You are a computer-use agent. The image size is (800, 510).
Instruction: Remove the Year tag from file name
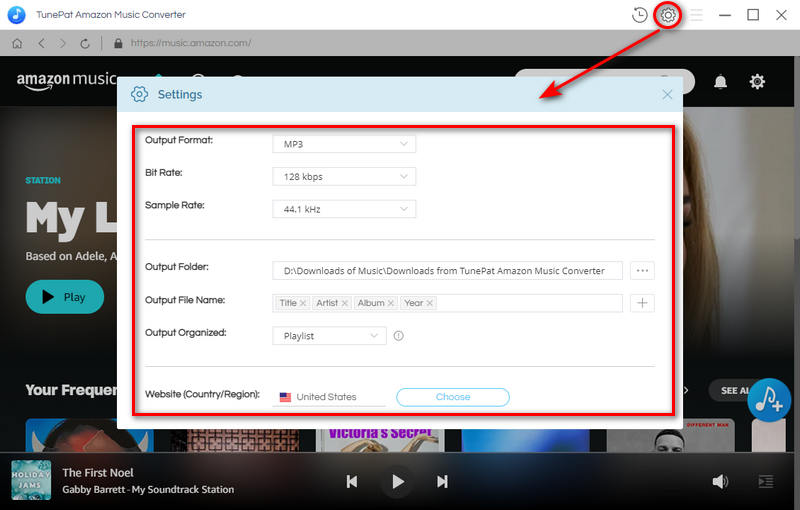[430, 303]
